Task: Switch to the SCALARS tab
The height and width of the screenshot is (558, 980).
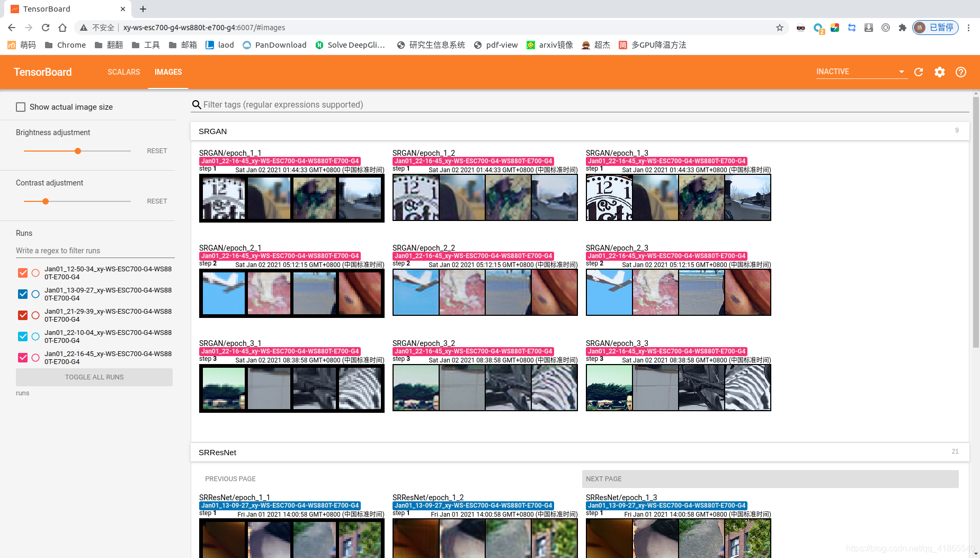Action: pyautogui.click(x=123, y=72)
